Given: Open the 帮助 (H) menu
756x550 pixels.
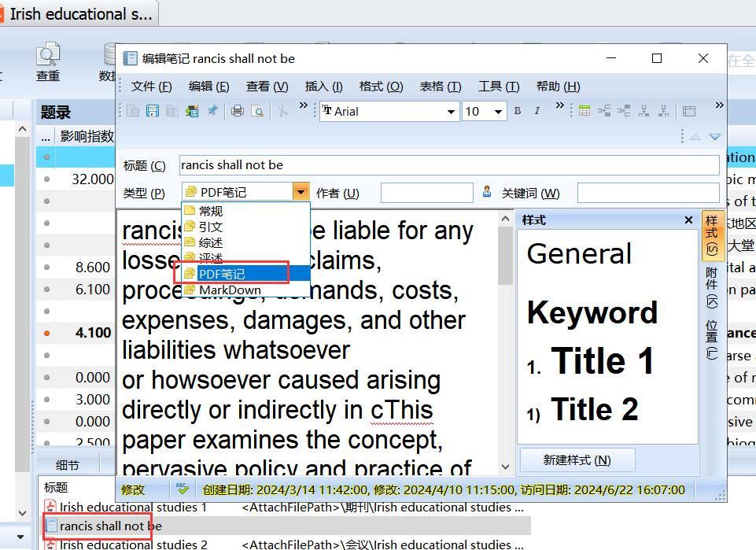Looking at the screenshot, I should point(558,87).
